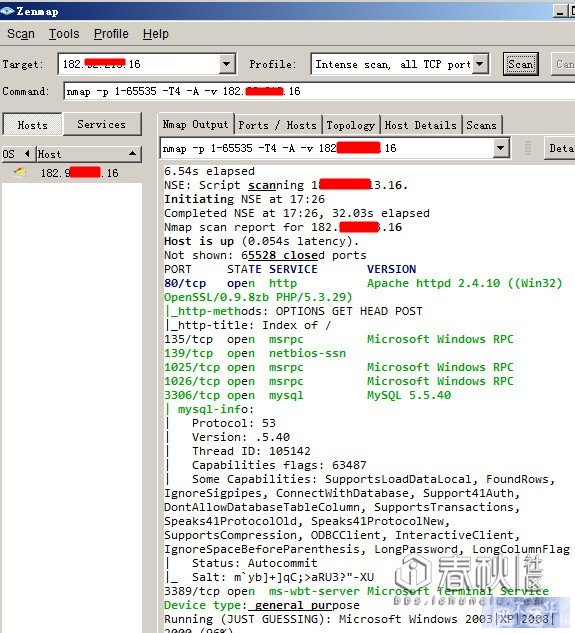Click 'Apache httpd 2.4.10' version text

point(433,283)
